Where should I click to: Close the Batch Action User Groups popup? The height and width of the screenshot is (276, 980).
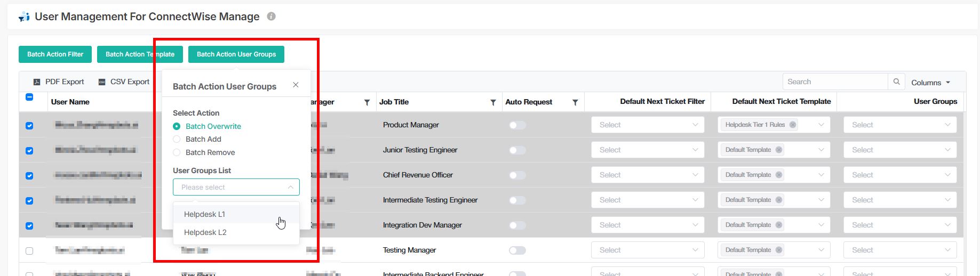pos(296,85)
